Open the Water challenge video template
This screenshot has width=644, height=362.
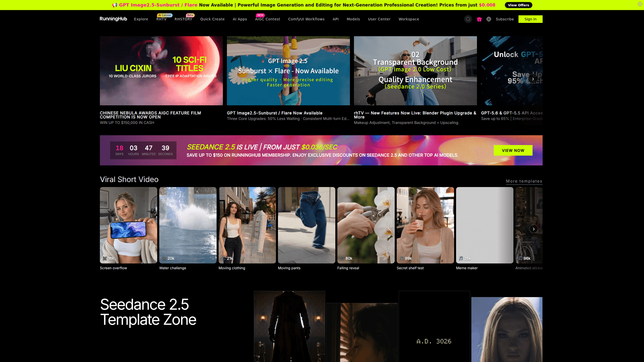click(x=188, y=225)
